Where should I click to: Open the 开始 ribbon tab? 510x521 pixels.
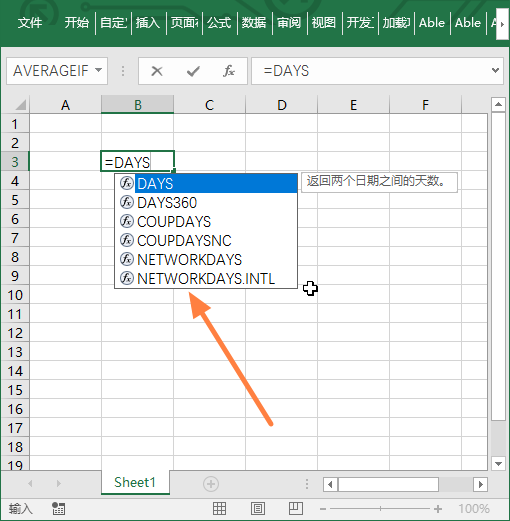click(77, 23)
